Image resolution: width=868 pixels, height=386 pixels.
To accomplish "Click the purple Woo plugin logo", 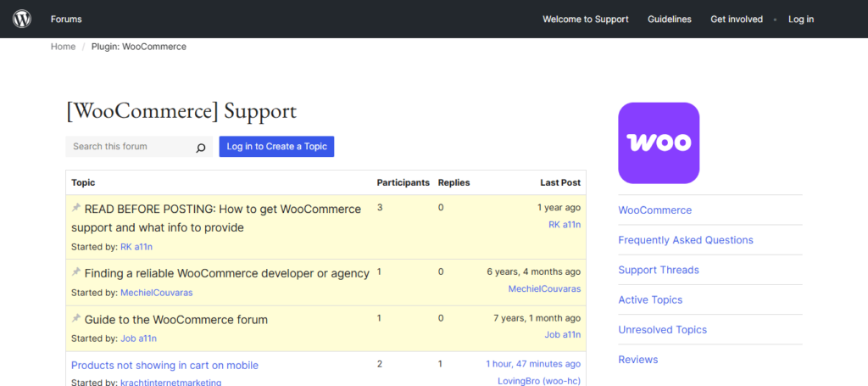I will [x=659, y=143].
